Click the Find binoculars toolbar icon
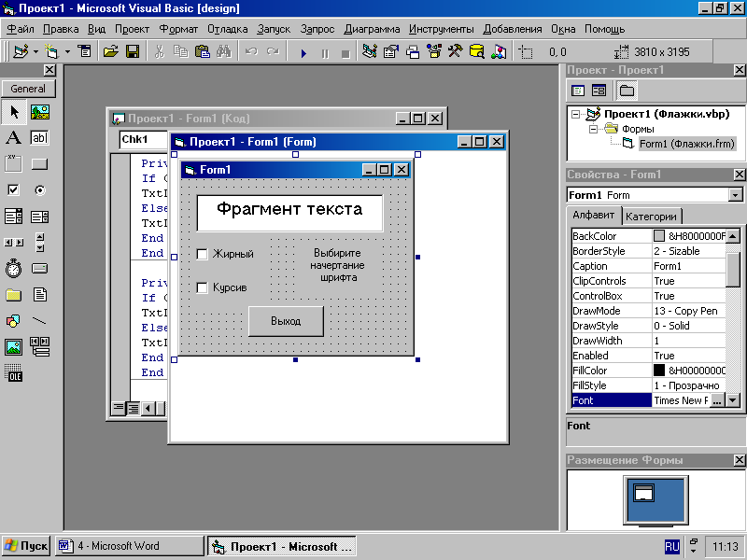Viewport: 747px width, 560px height. point(224,51)
